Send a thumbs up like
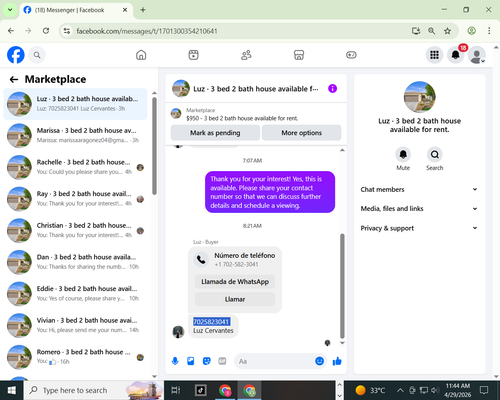The image size is (500, 400). click(x=337, y=361)
